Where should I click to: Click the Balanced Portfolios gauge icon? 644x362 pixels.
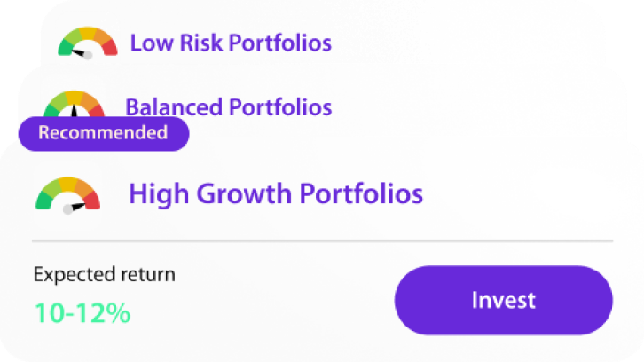click(x=74, y=104)
